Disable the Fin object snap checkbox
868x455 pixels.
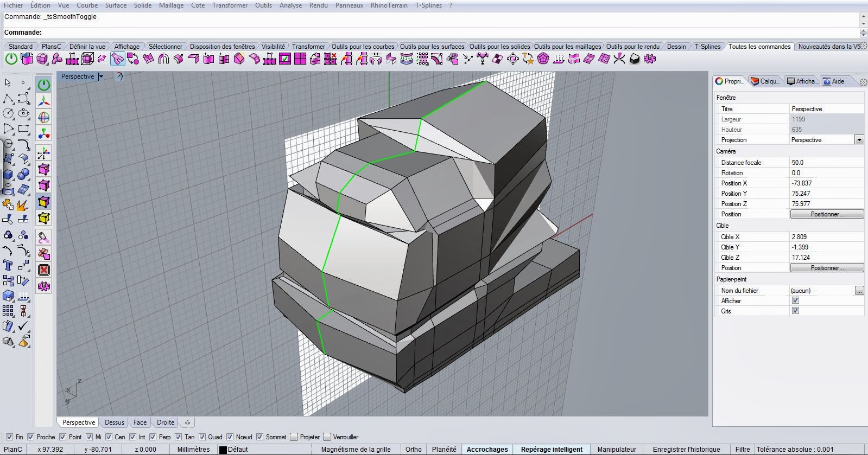click(x=9, y=437)
